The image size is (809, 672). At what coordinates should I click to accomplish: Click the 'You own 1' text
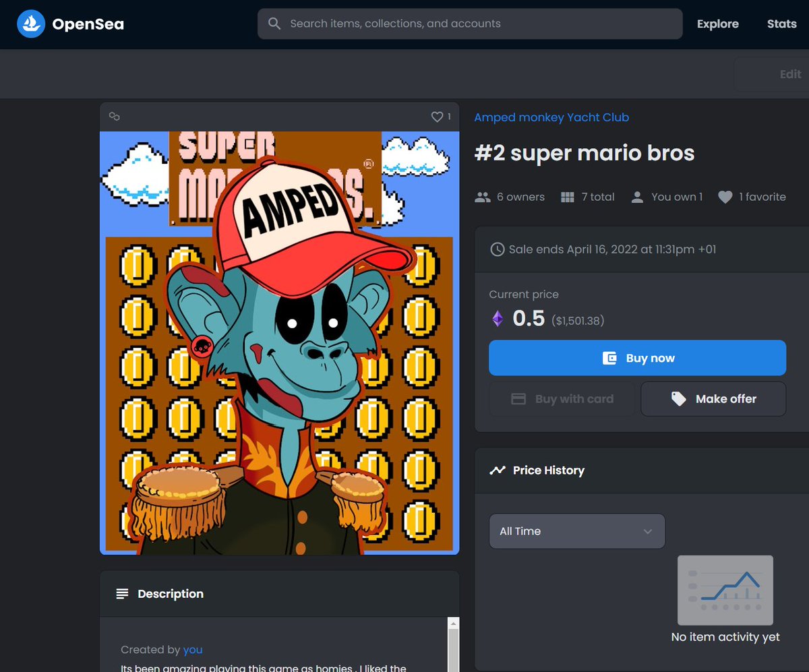(677, 197)
